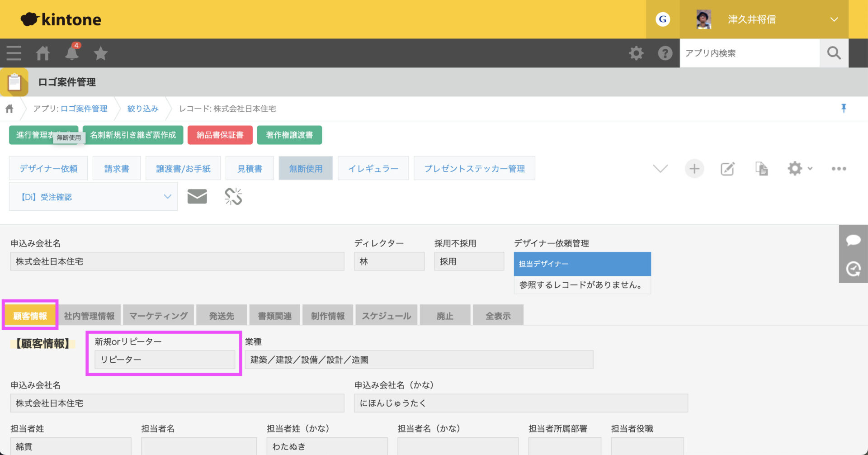Open notifications bell with 4 badge
Screen dimensions: 868x455
tap(72, 52)
